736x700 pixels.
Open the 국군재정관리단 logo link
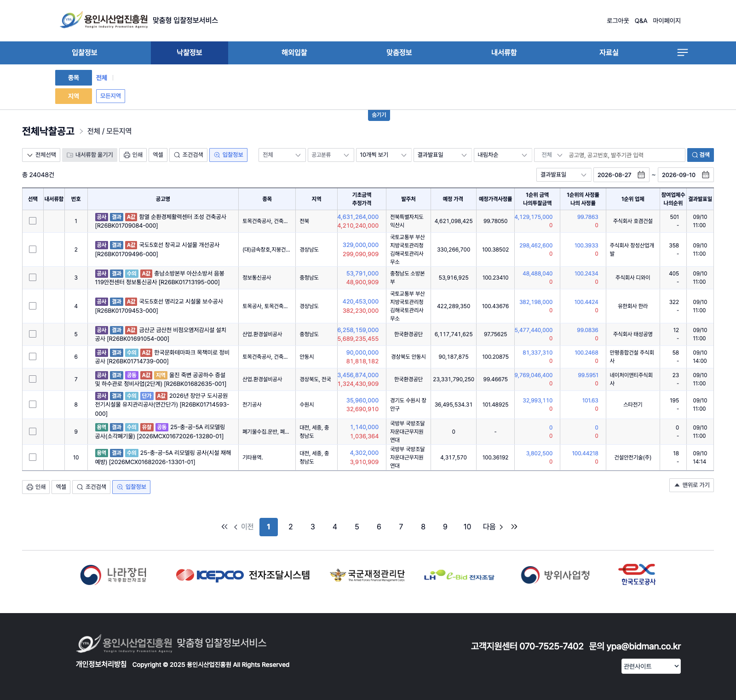click(x=368, y=575)
